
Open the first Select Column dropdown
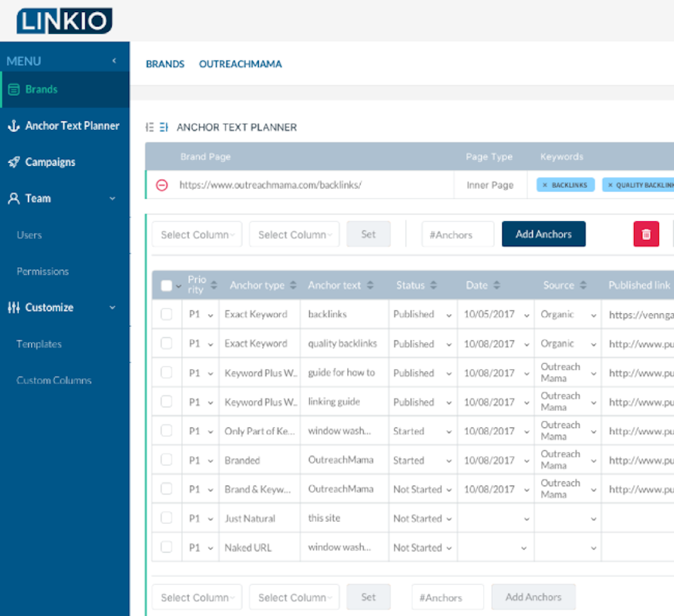point(196,234)
